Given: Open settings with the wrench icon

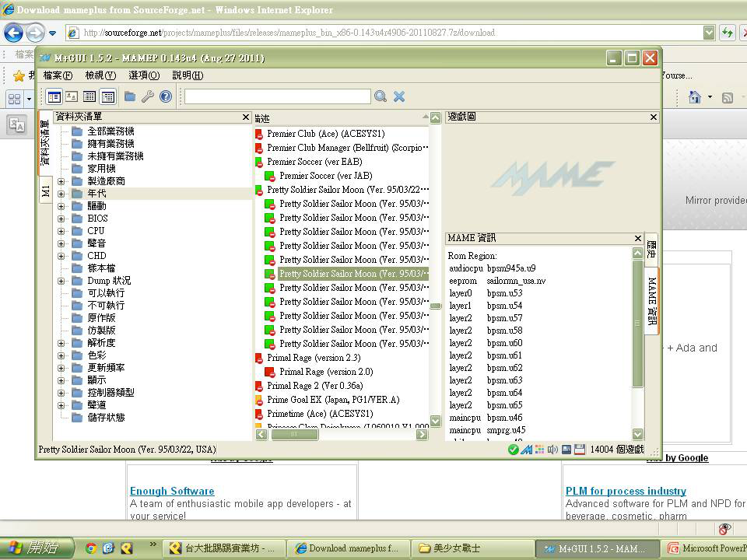Looking at the screenshot, I should tap(148, 96).
